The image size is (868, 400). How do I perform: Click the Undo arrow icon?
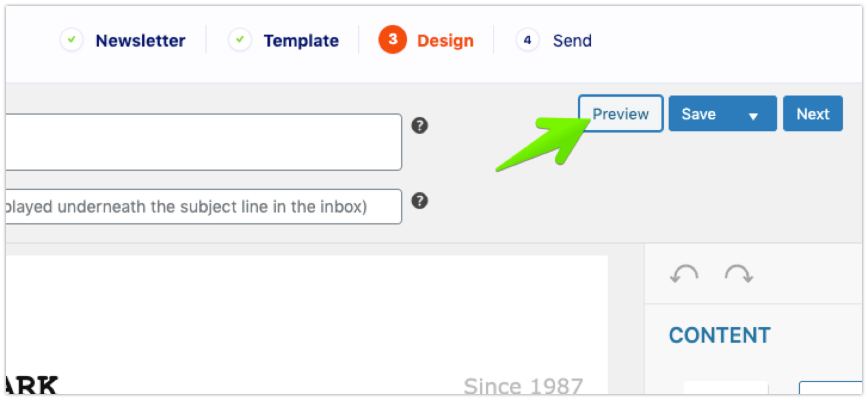pyautogui.click(x=684, y=274)
